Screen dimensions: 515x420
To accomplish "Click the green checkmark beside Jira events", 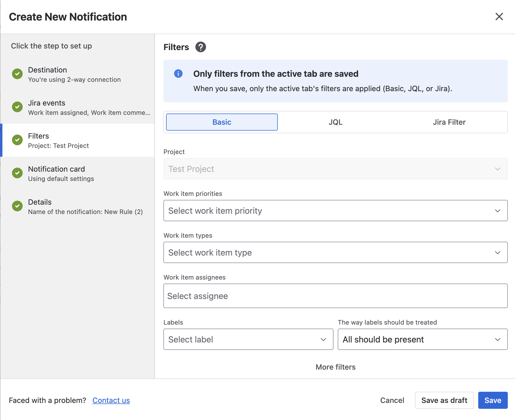I will pyautogui.click(x=17, y=107).
